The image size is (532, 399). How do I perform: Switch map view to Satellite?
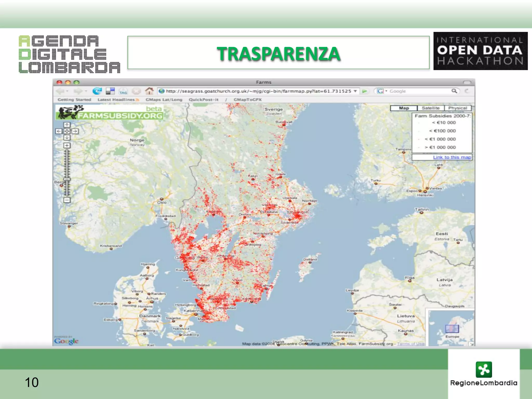pos(430,108)
